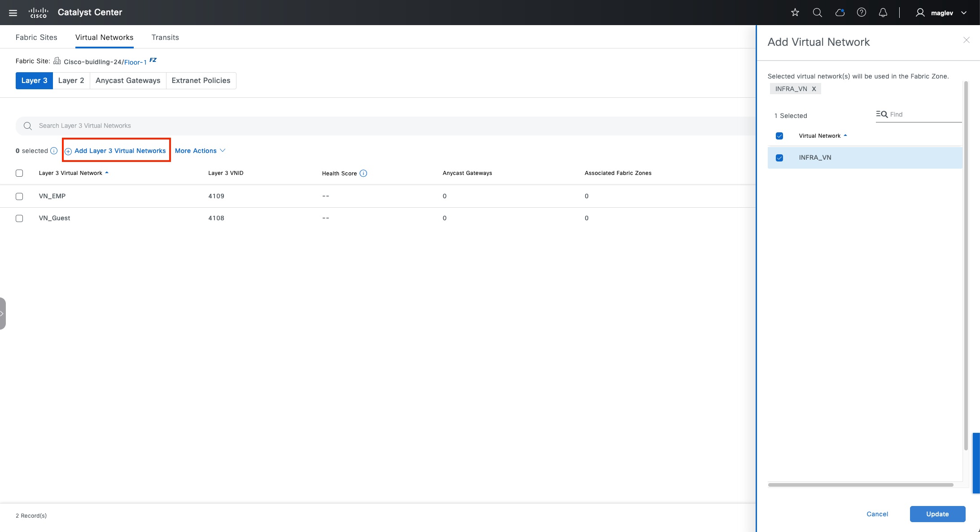Check the VN_Guest row checkbox
The height and width of the screenshot is (532, 980).
click(x=19, y=218)
